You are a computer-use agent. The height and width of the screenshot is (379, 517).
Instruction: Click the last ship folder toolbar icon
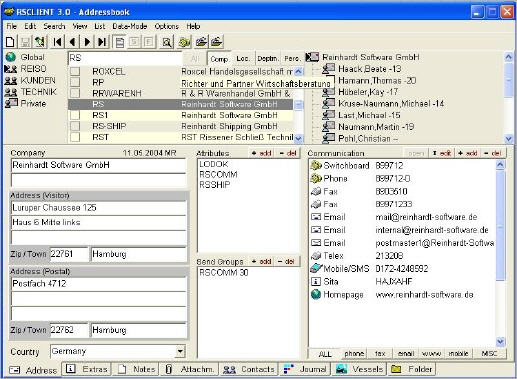[216, 42]
